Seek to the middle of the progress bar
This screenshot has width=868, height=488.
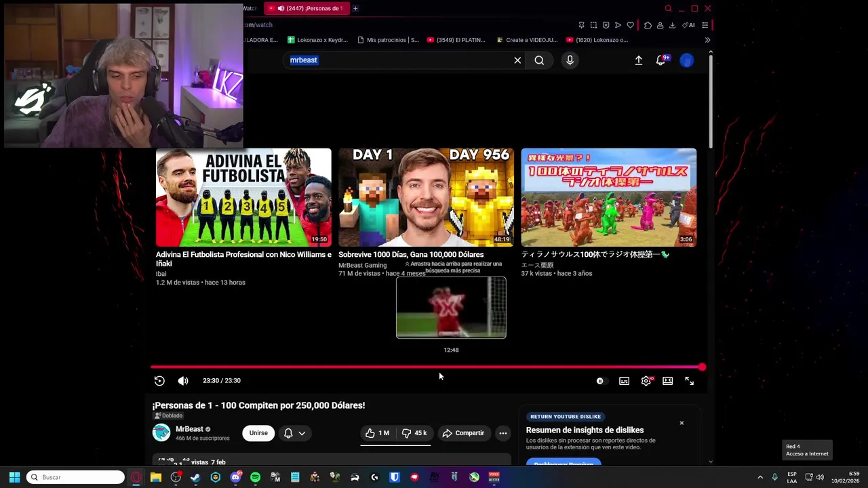(426, 367)
